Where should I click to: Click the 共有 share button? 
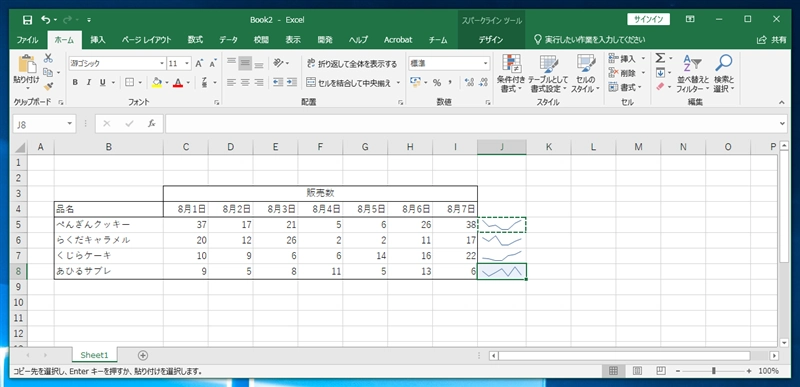[x=772, y=40]
